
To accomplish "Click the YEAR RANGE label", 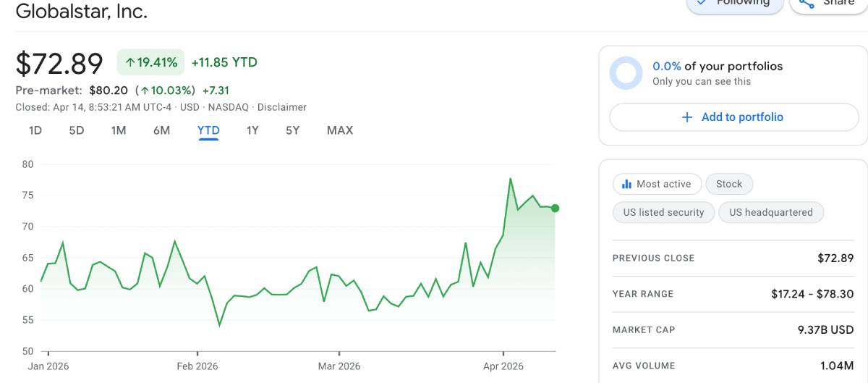I will [x=643, y=294].
